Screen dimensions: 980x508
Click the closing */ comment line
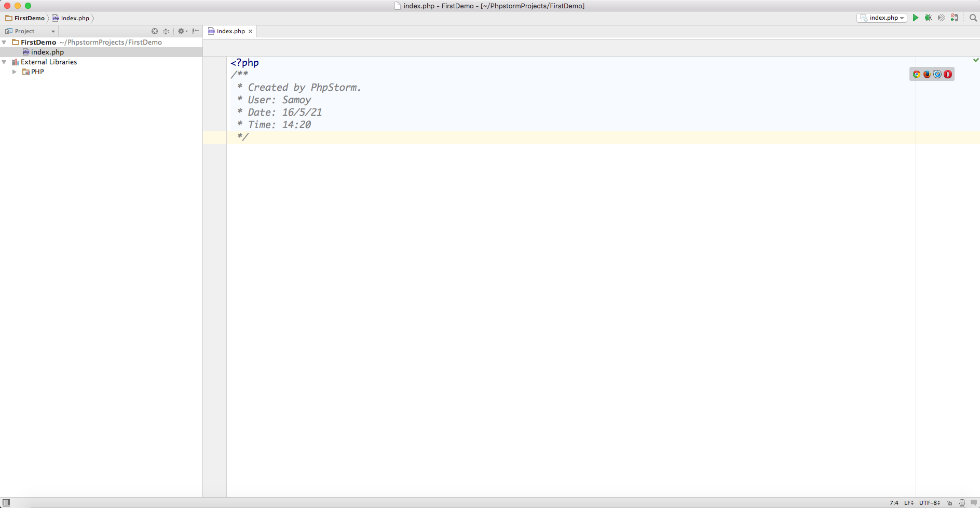(243, 137)
